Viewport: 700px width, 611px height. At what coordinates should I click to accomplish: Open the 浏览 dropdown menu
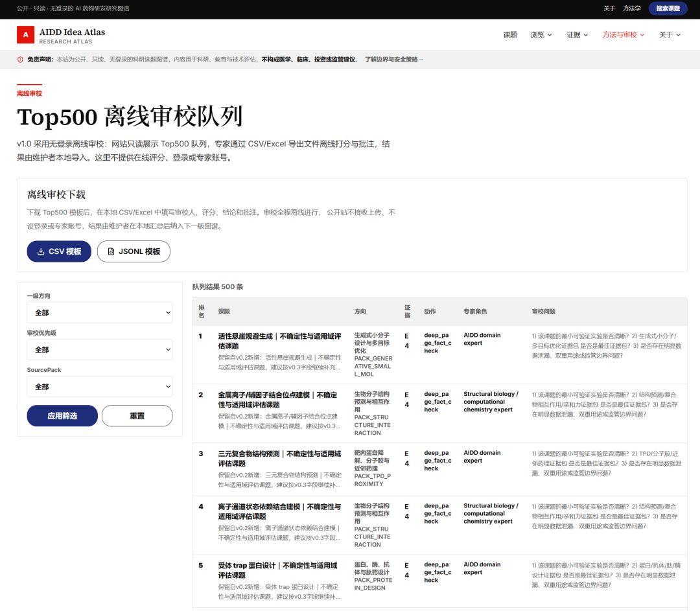(541, 35)
